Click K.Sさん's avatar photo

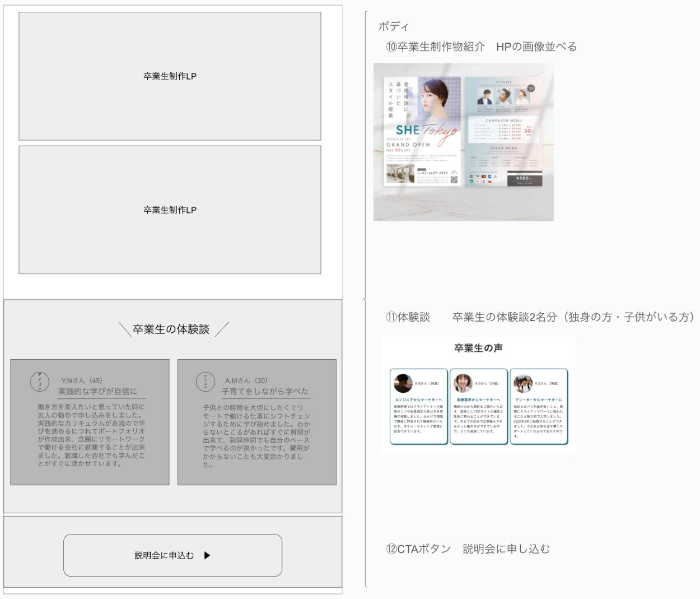(523, 383)
